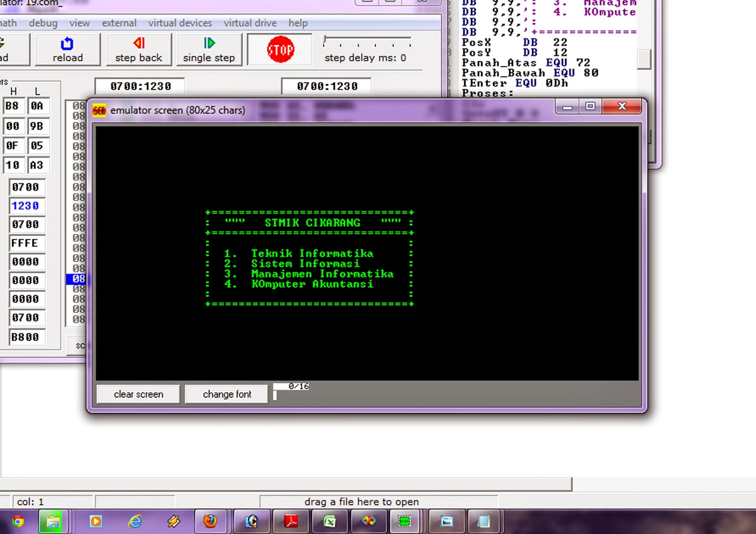Open the view menu
Image resolution: width=756 pixels, height=534 pixels.
(79, 23)
